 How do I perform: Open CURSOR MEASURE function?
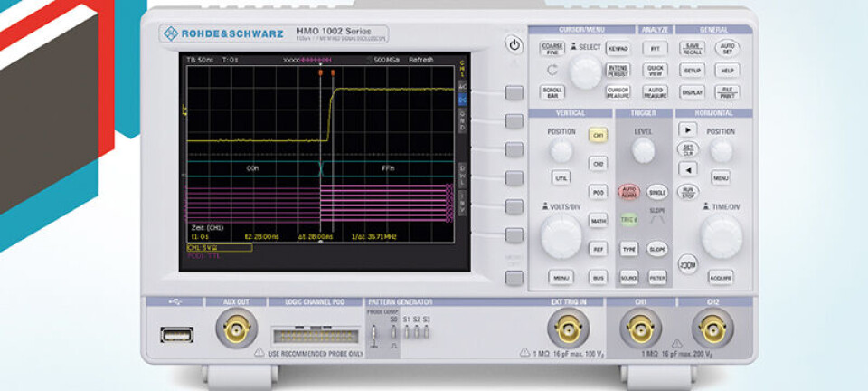pos(618,92)
